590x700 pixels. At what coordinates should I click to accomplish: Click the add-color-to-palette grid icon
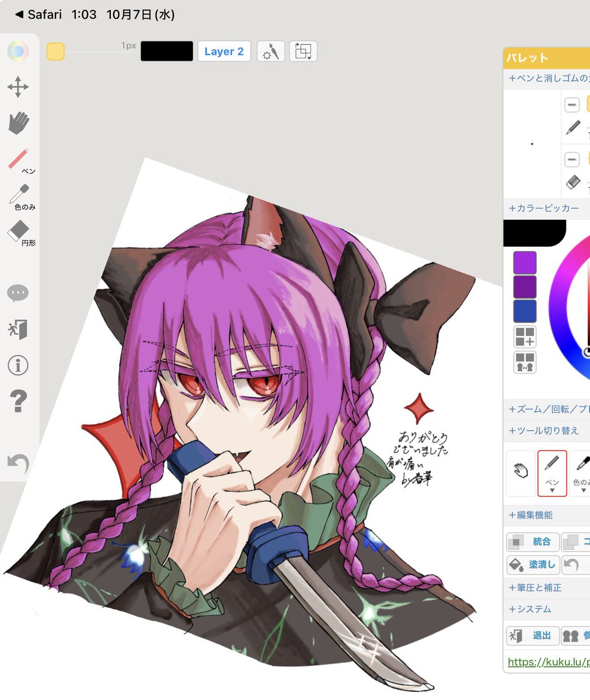tap(525, 337)
